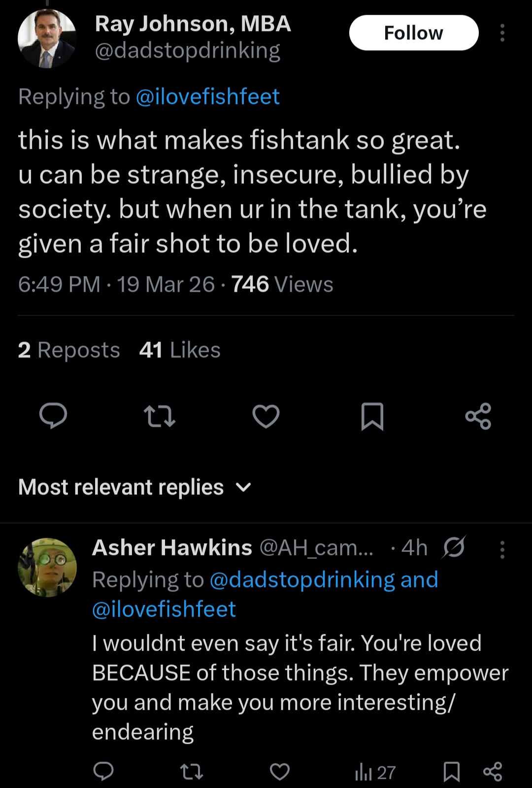
Task: Repost Ray Johnson's tweet using retweet icon
Action: (159, 416)
